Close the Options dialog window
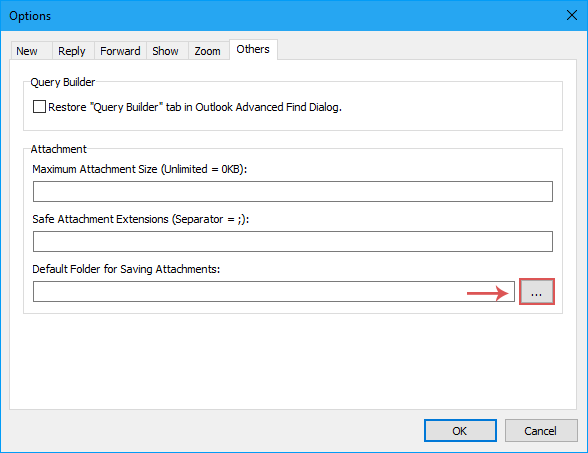This screenshot has width=588, height=453. pyautogui.click(x=572, y=15)
